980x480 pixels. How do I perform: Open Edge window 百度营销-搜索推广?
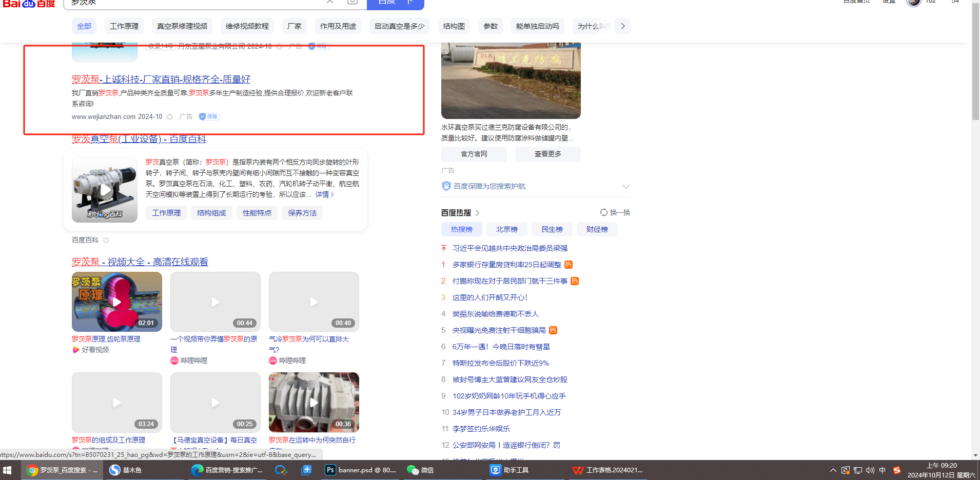[x=226, y=470]
